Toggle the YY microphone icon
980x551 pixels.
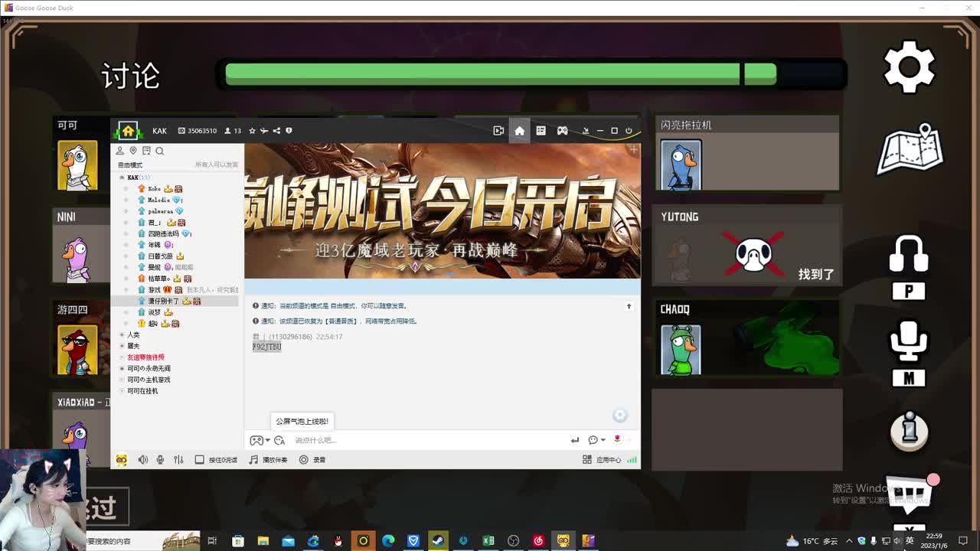click(x=160, y=460)
